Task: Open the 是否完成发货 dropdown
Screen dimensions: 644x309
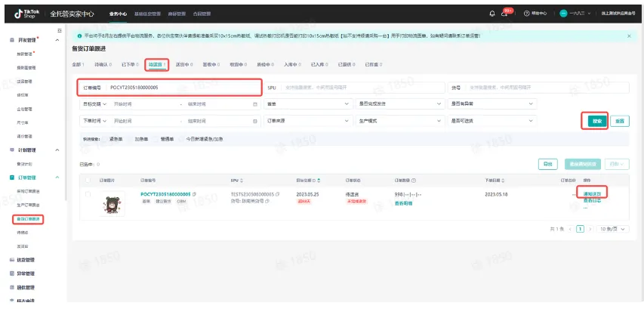Action: 400,104
